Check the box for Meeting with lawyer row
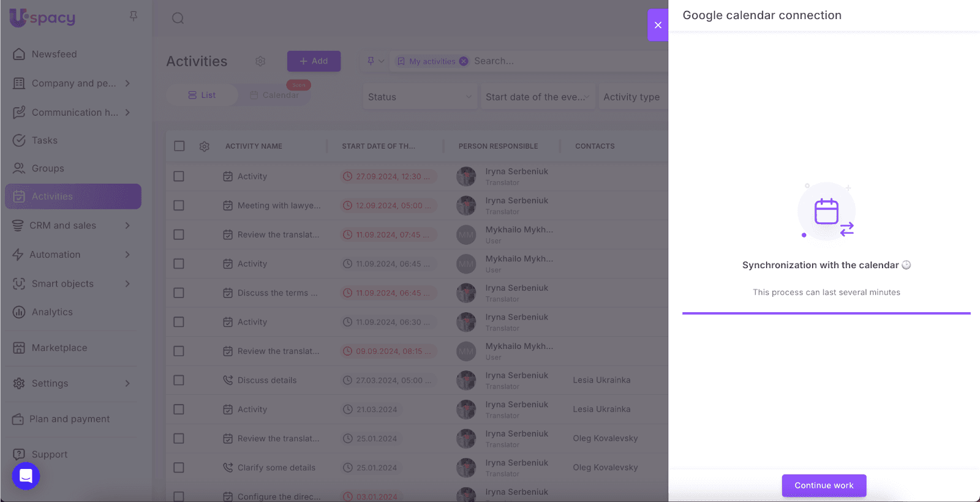The height and width of the screenshot is (502, 980). click(179, 206)
